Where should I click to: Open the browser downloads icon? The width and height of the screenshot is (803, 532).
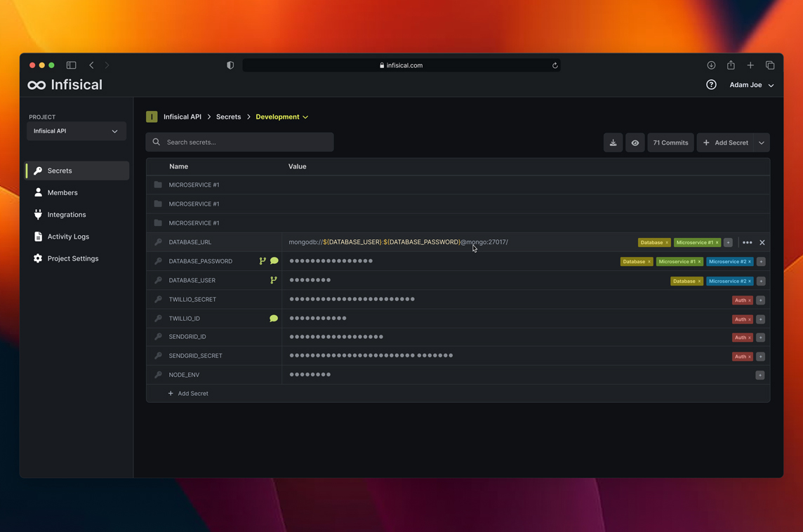711,65
